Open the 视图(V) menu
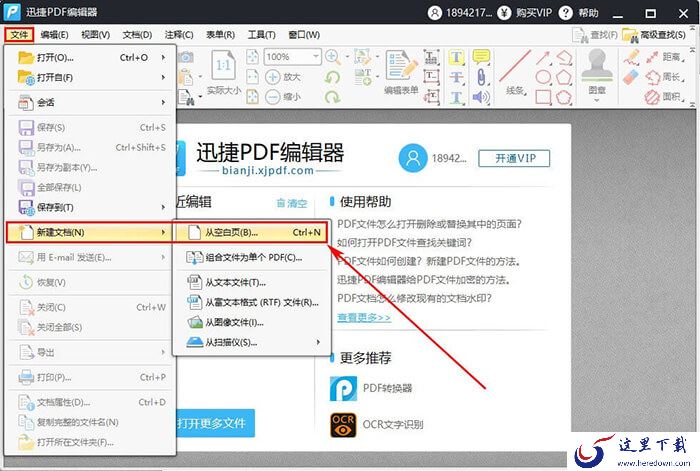 pyautogui.click(x=96, y=35)
